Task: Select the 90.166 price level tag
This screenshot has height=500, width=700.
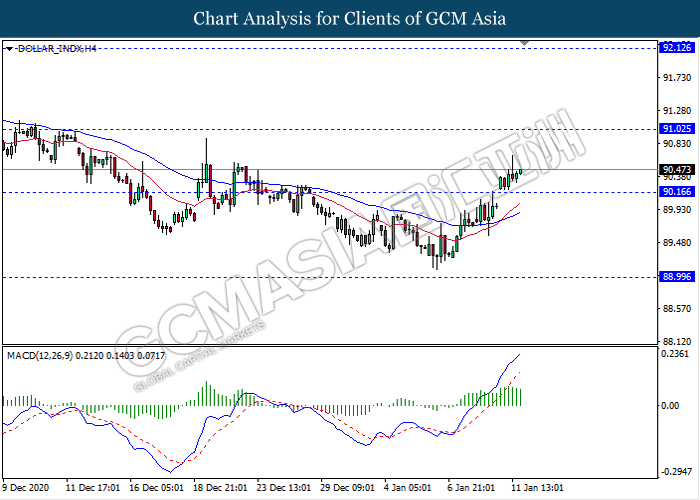Action: [x=676, y=192]
